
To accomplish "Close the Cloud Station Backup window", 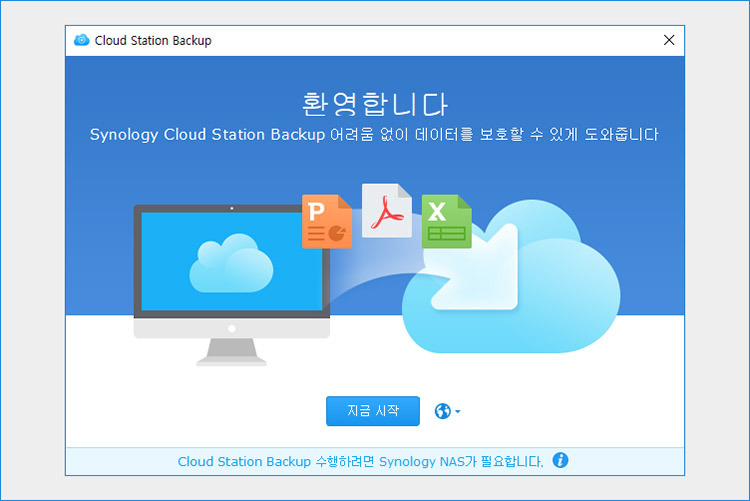I will (x=669, y=40).
